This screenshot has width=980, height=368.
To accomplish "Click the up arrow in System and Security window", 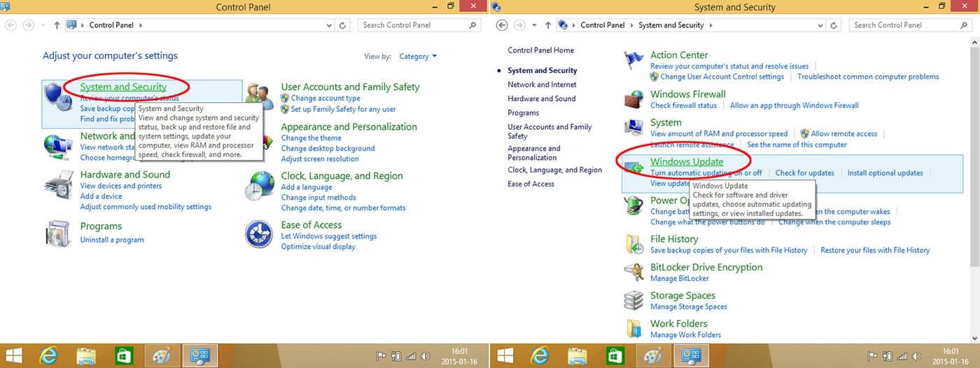I will point(549,25).
